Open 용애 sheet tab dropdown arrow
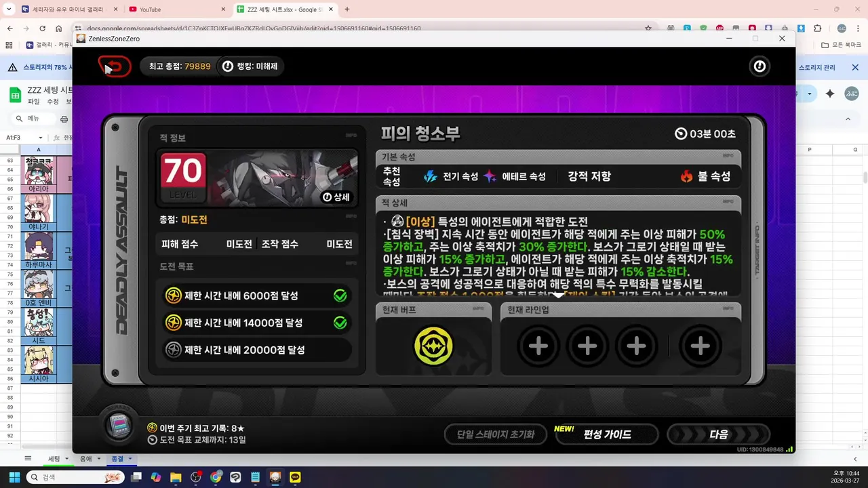 tap(99, 459)
